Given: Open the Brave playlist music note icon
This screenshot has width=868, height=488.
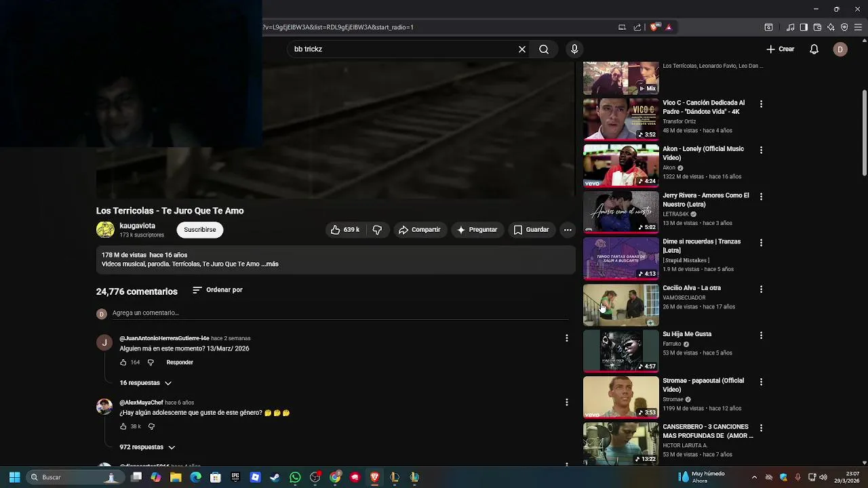Looking at the screenshot, I should point(790,27).
